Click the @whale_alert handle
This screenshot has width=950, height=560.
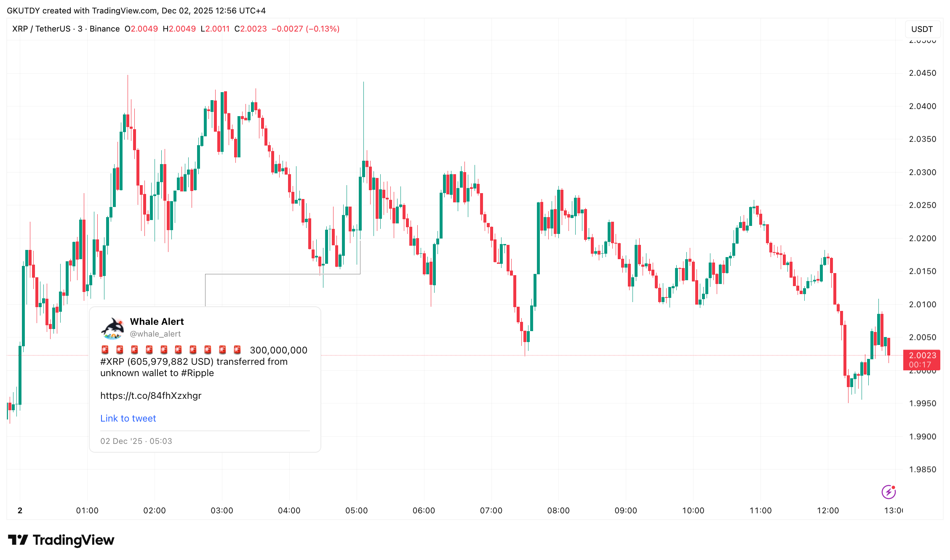[155, 334]
